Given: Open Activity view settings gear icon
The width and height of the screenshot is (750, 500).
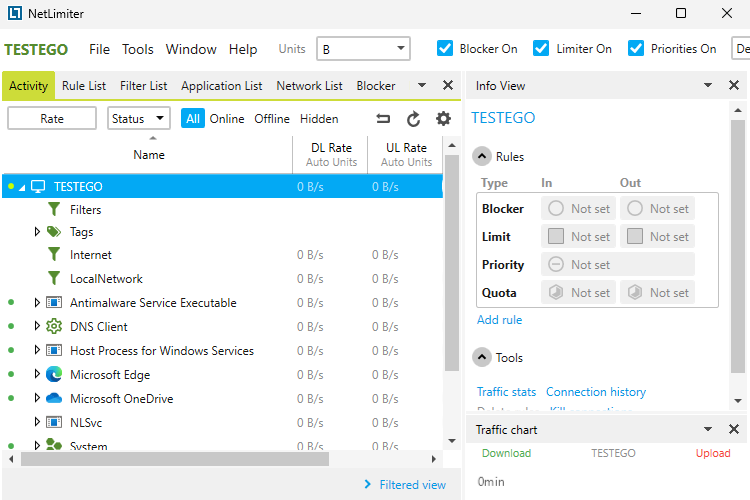Looking at the screenshot, I should [x=443, y=119].
